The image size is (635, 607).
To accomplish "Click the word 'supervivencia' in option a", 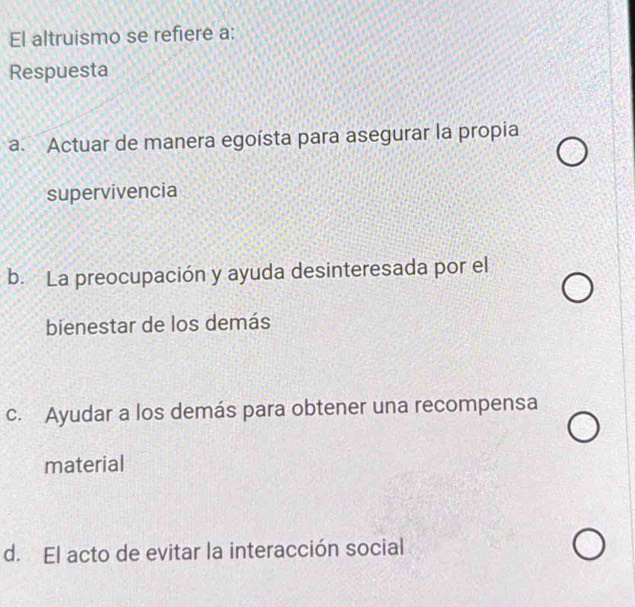I will click(x=112, y=189).
